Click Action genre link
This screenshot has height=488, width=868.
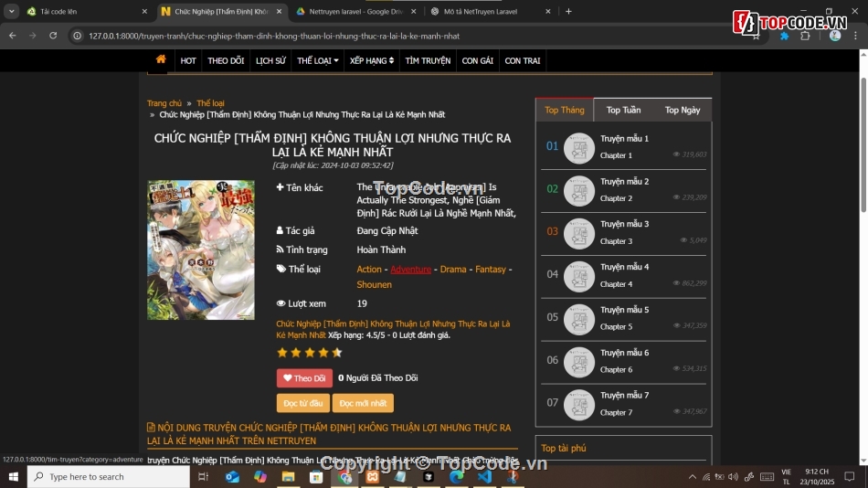pos(369,270)
